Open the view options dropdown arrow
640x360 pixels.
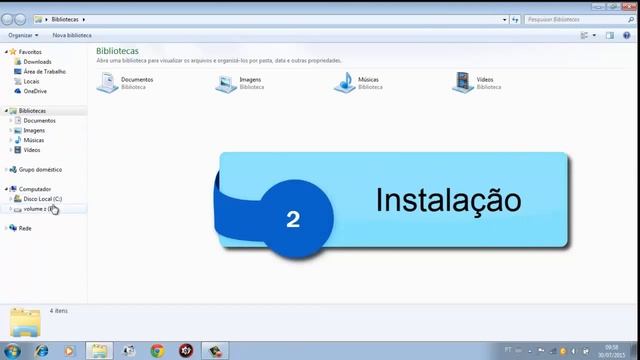coord(594,36)
